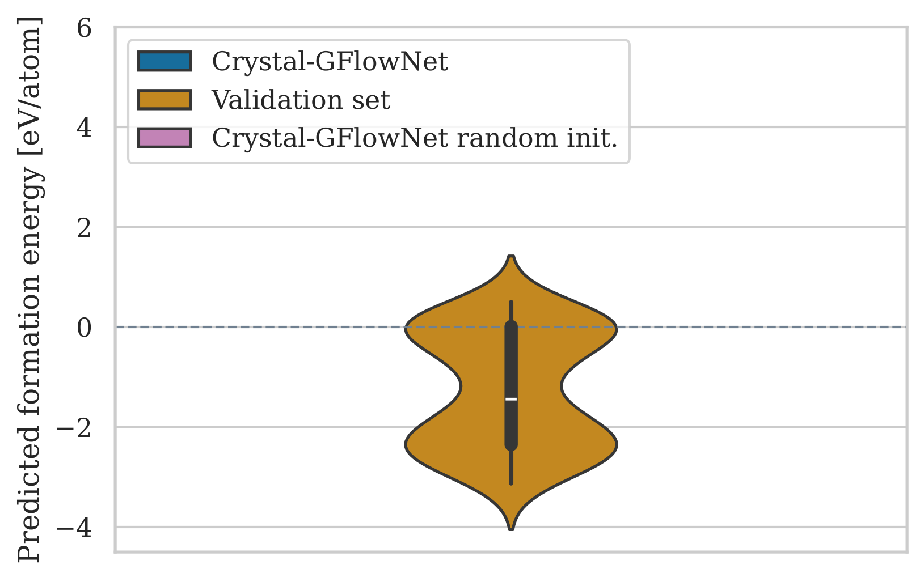Select the first 'Crystal-GFlowNet' legend label
Image resolution: width=924 pixels, height=569 pixels.
pos(330,61)
